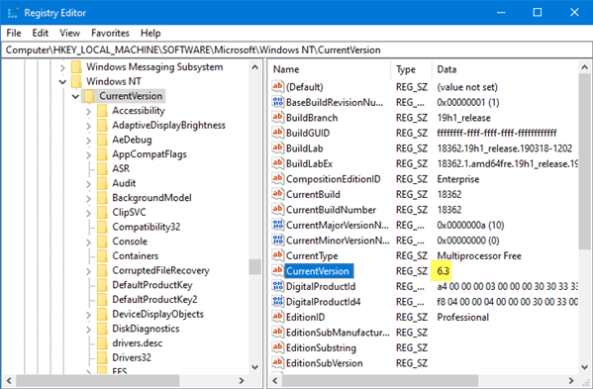Expand the Accessibility key

88,112
